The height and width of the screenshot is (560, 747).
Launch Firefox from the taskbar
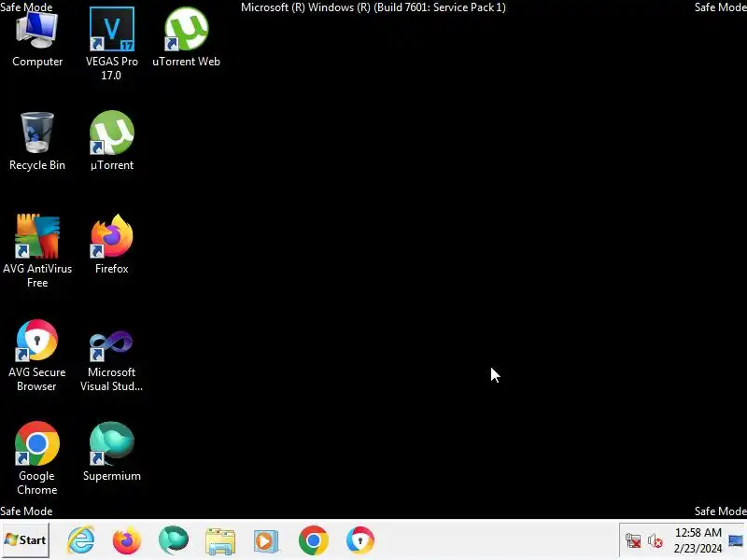coord(127,540)
